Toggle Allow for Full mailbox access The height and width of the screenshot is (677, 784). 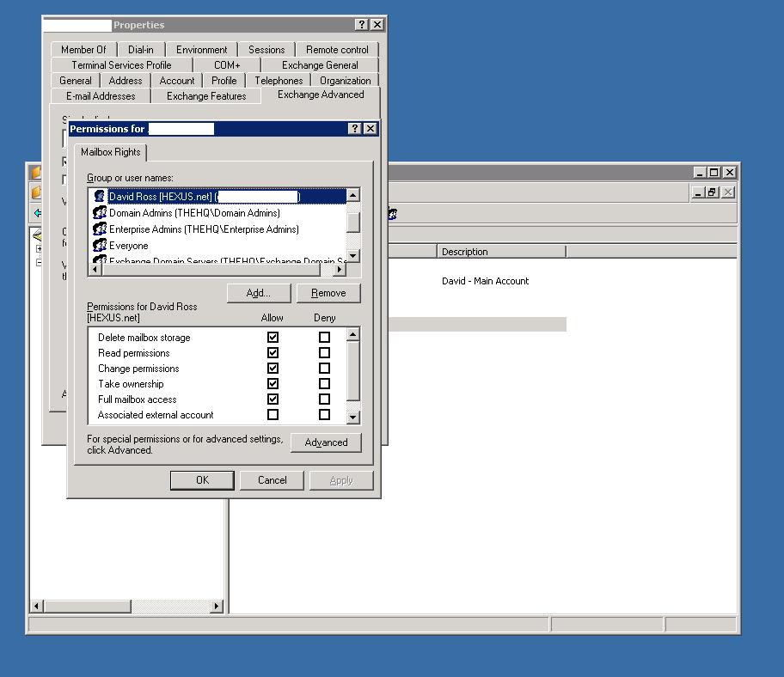tap(273, 399)
